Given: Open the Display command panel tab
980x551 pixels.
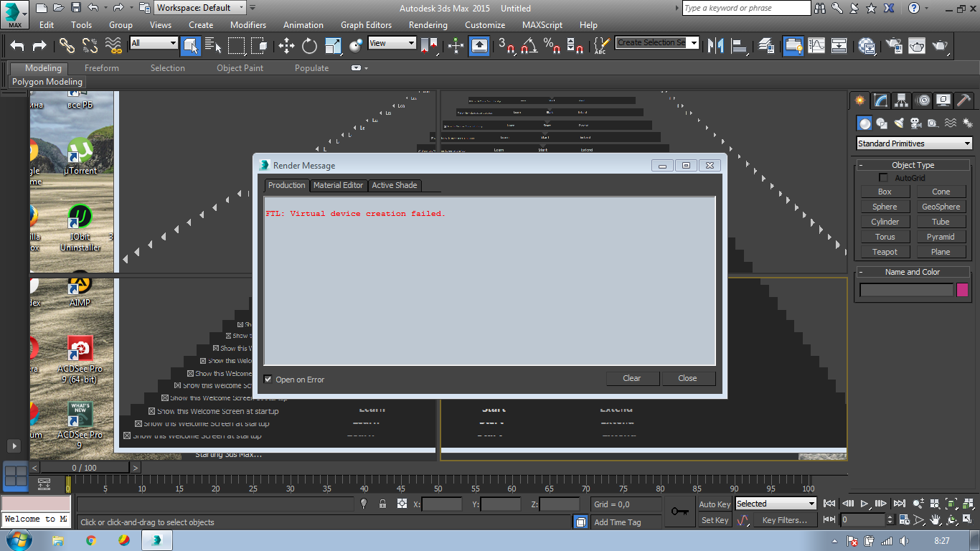Looking at the screenshot, I should pos(944,100).
